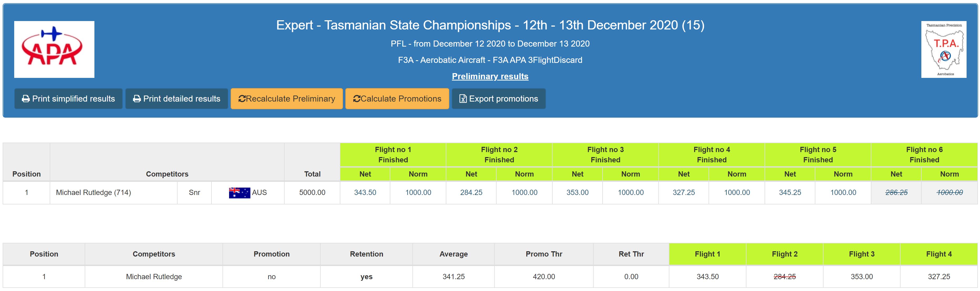
Task: Open the struck-through Flight no 6 score 286.25
Action: coord(896,193)
